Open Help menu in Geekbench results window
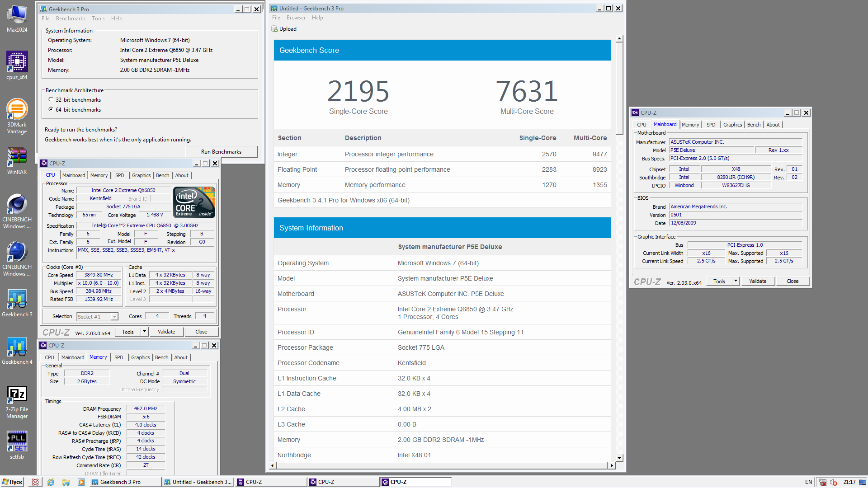This screenshot has width=868, height=488. pyautogui.click(x=317, y=18)
